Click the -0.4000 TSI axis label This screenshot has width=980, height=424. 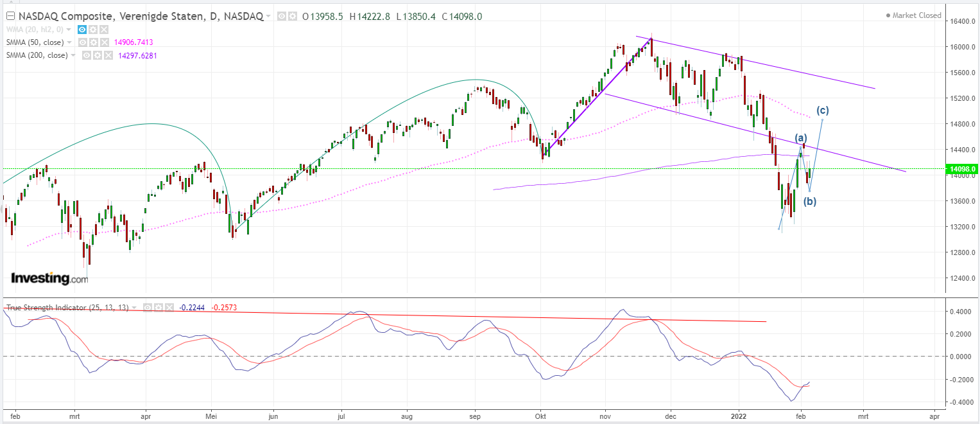[x=961, y=403]
